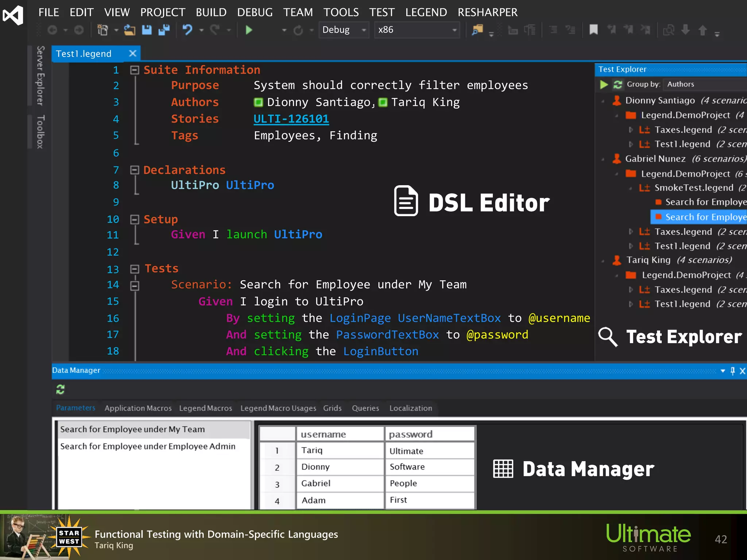747x560 pixels.
Task: Refresh the Data Manager panel
Action: pos(61,389)
